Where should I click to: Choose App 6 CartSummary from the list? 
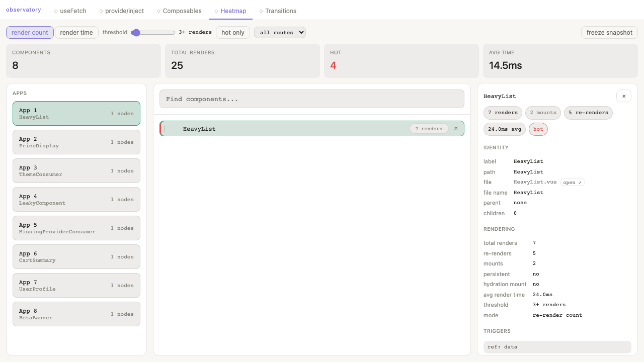pyautogui.click(x=76, y=257)
